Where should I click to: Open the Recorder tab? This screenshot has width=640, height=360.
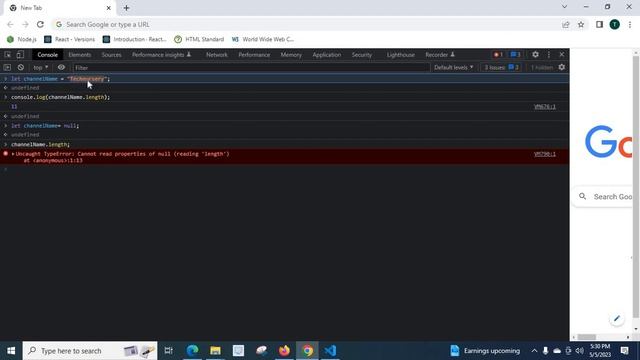pyautogui.click(x=440, y=55)
